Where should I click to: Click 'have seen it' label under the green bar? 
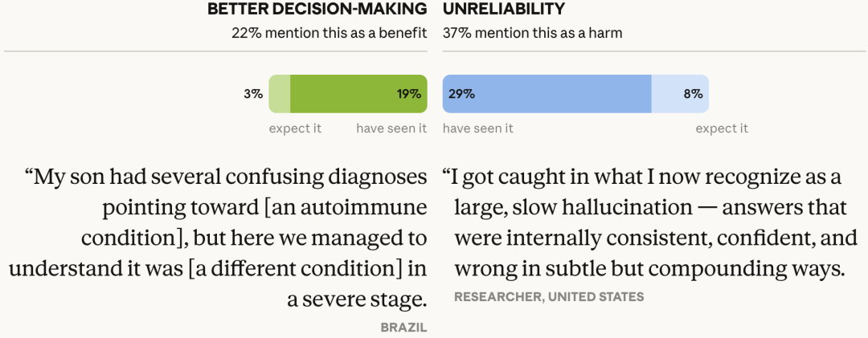pos(391,128)
